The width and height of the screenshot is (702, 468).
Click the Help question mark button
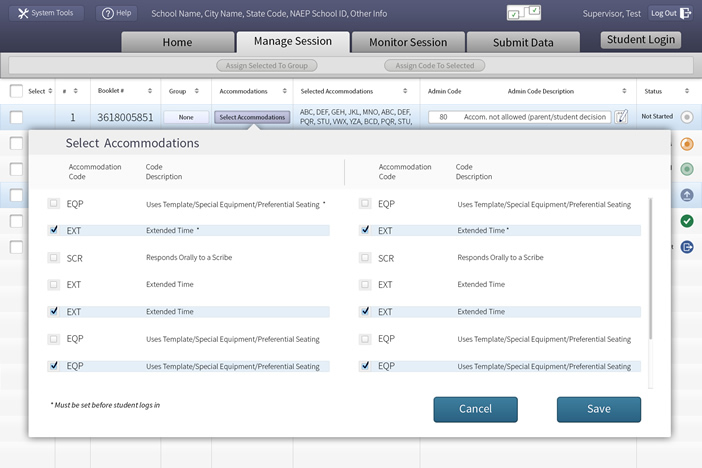[x=117, y=14]
